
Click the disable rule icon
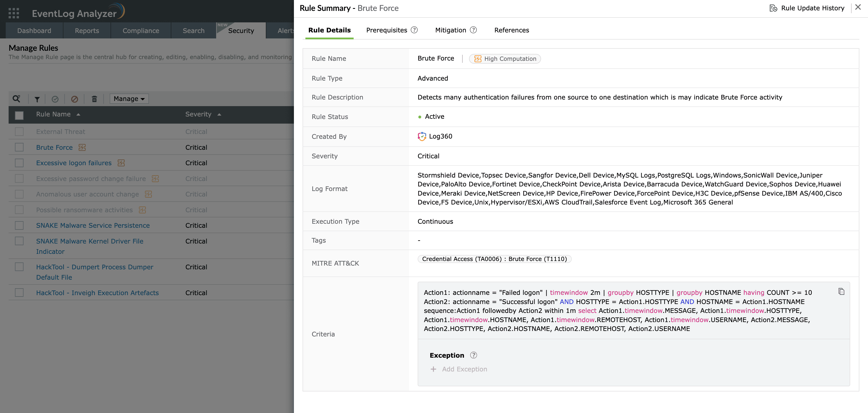coord(74,99)
